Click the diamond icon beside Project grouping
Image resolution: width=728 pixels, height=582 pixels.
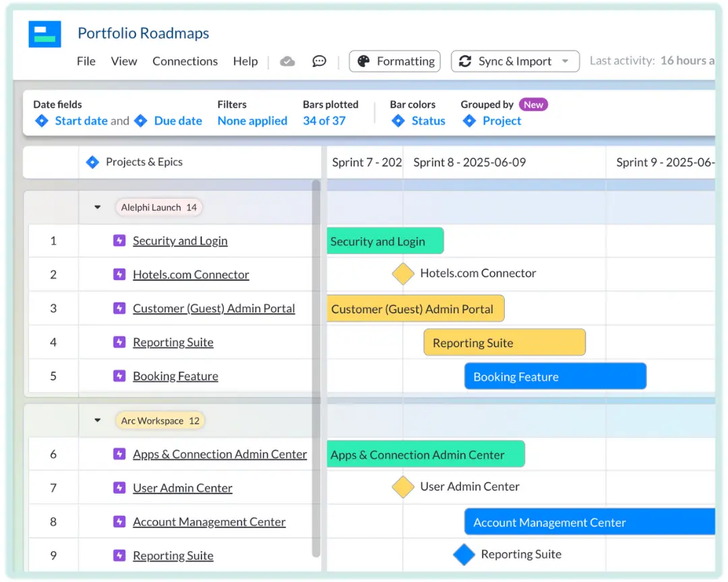(469, 121)
